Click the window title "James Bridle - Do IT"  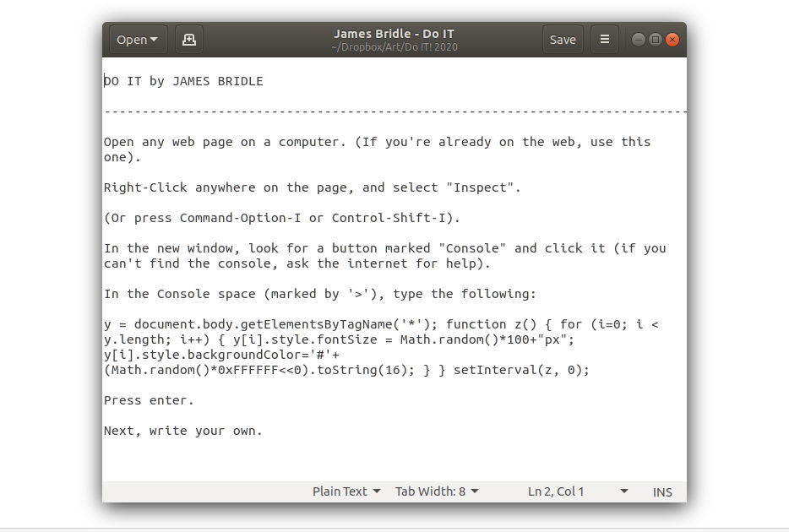(x=394, y=34)
